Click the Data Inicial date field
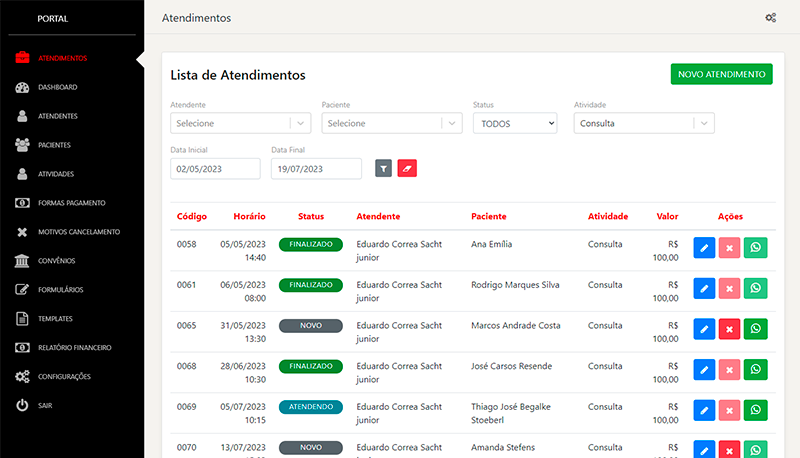Image resolution: width=800 pixels, height=458 pixels. click(215, 169)
